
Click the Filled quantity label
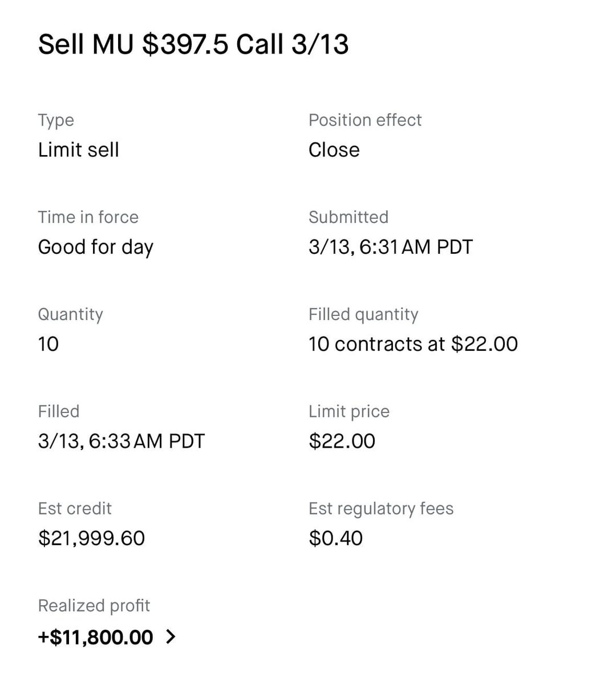(363, 314)
